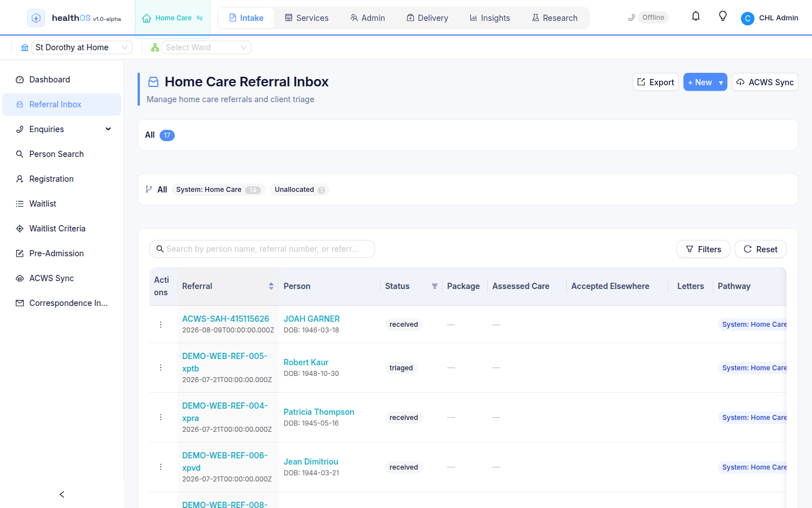Click the Export button
This screenshot has width=812, height=508.
point(656,82)
